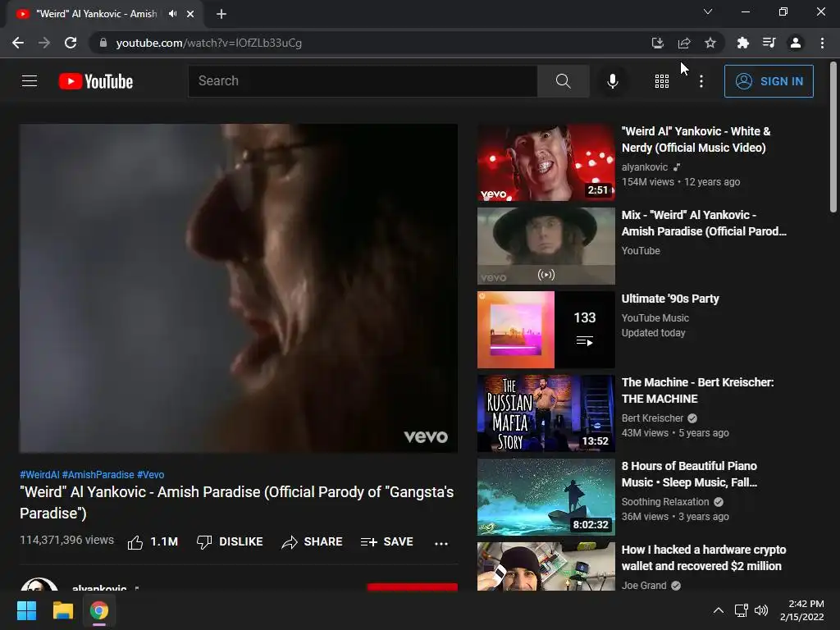Image resolution: width=840 pixels, height=630 pixels.
Task: Open hardware crypto wallet video thumbnail
Action: (546, 566)
